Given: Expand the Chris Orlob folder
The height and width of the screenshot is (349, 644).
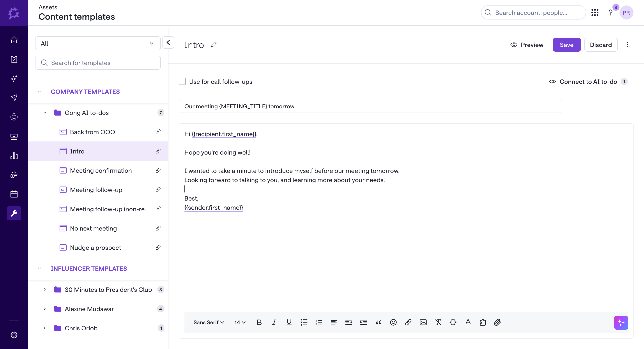Looking at the screenshot, I should coord(45,328).
